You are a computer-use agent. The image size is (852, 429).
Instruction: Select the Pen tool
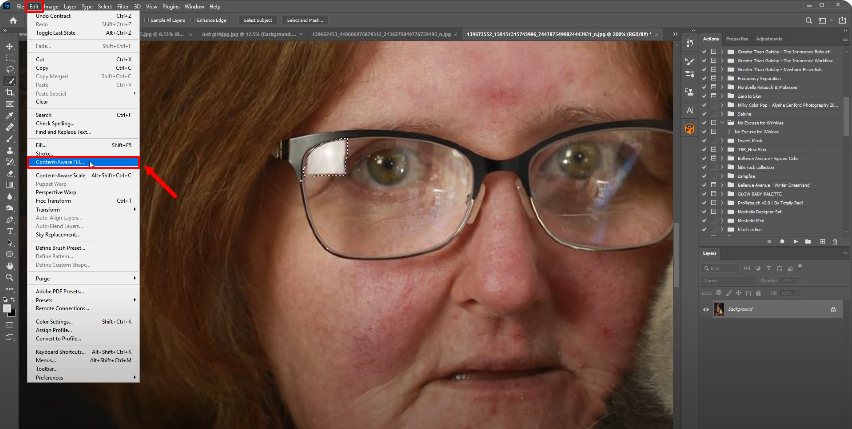click(x=10, y=220)
